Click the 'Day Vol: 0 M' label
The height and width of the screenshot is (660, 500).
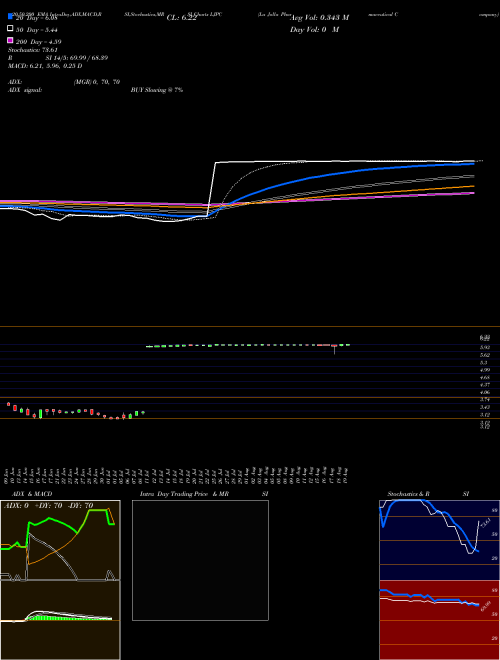tap(314, 30)
